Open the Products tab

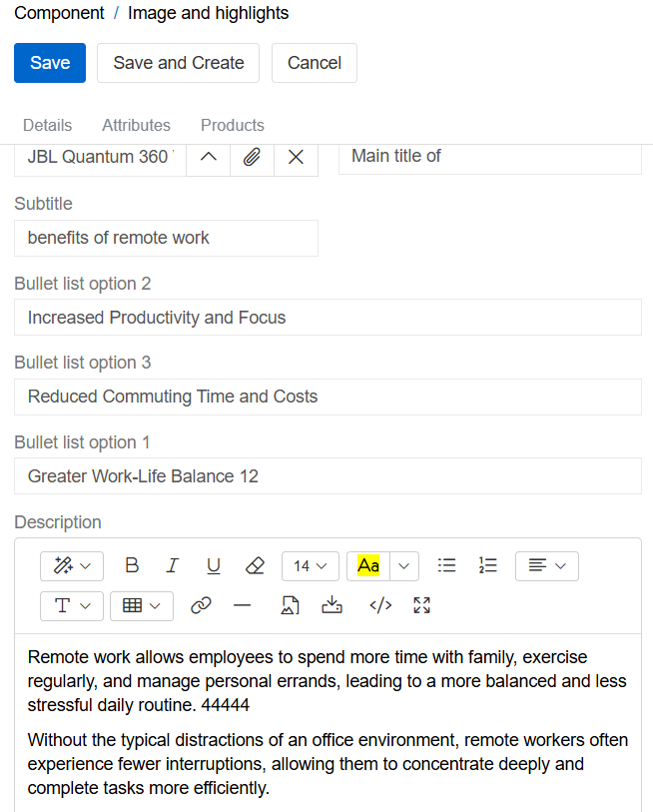pyautogui.click(x=233, y=125)
